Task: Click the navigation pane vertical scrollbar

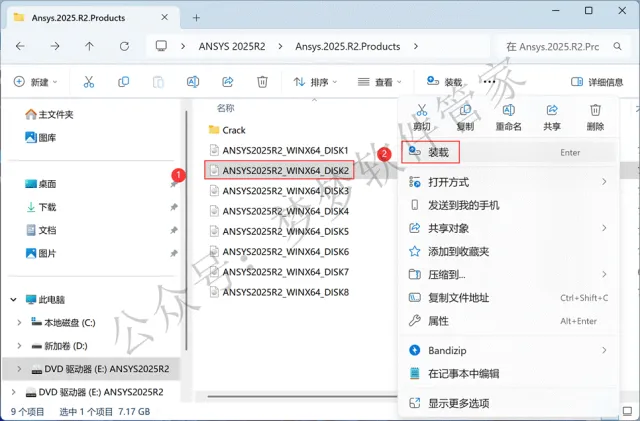Action: [187, 230]
